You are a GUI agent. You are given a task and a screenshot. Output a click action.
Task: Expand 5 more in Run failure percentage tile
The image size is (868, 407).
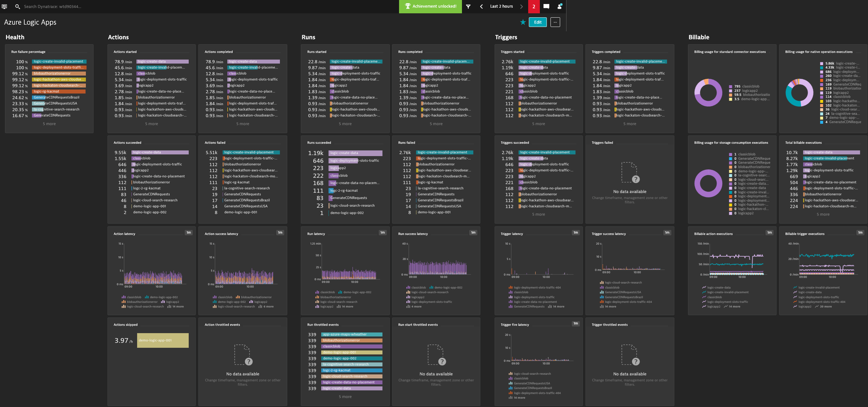[x=49, y=124]
